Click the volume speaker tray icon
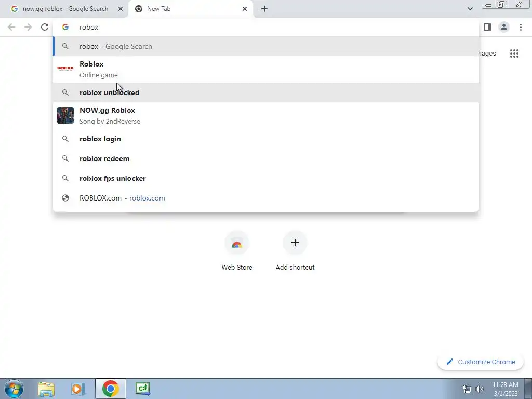This screenshot has width=532, height=399. coord(480,389)
